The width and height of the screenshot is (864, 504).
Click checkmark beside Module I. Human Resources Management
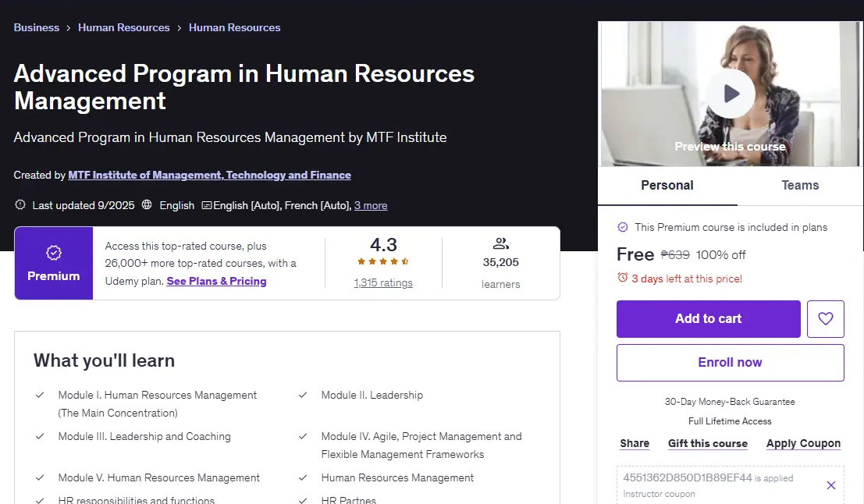(x=40, y=395)
